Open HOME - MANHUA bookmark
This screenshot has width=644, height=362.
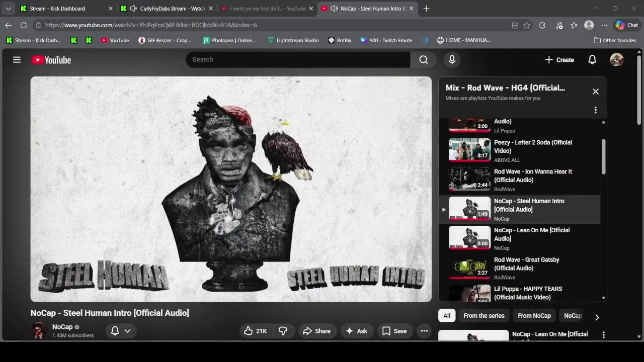click(x=463, y=40)
